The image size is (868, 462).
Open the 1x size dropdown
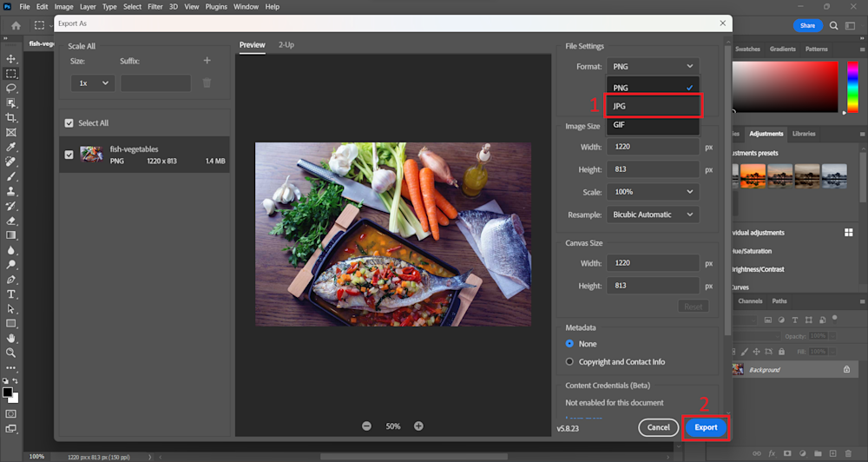[x=93, y=83]
